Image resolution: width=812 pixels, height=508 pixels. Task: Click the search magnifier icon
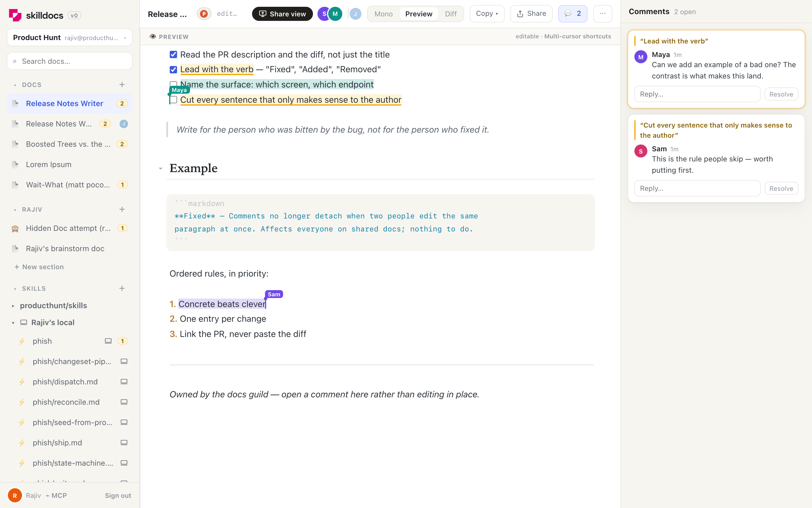(x=15, y=62)
